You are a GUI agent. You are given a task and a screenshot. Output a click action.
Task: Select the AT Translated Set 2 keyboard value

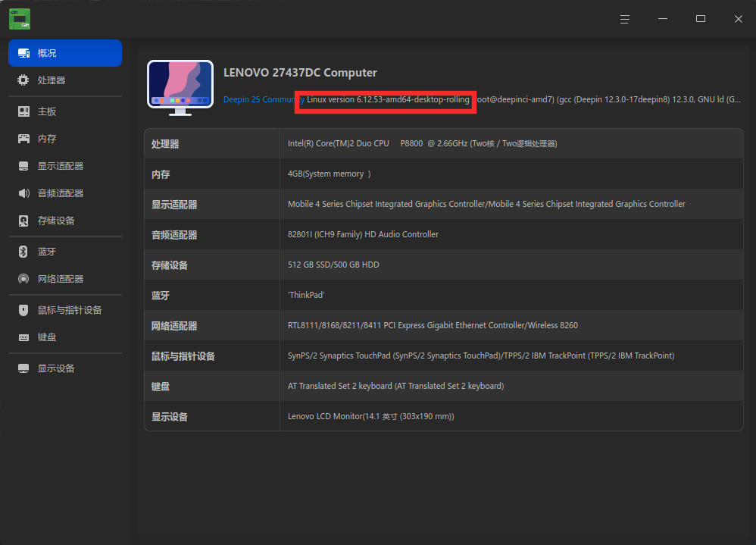coord(396,386)
